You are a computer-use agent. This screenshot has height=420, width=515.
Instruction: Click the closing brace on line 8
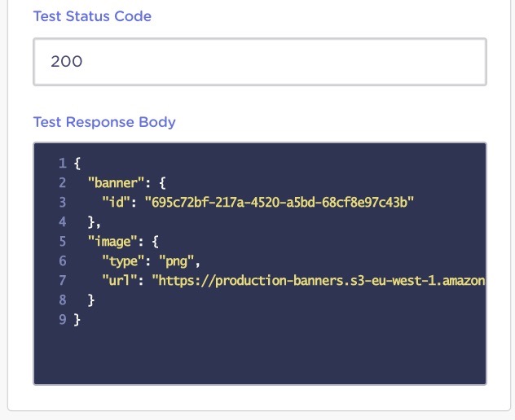[x=91, y=300]
